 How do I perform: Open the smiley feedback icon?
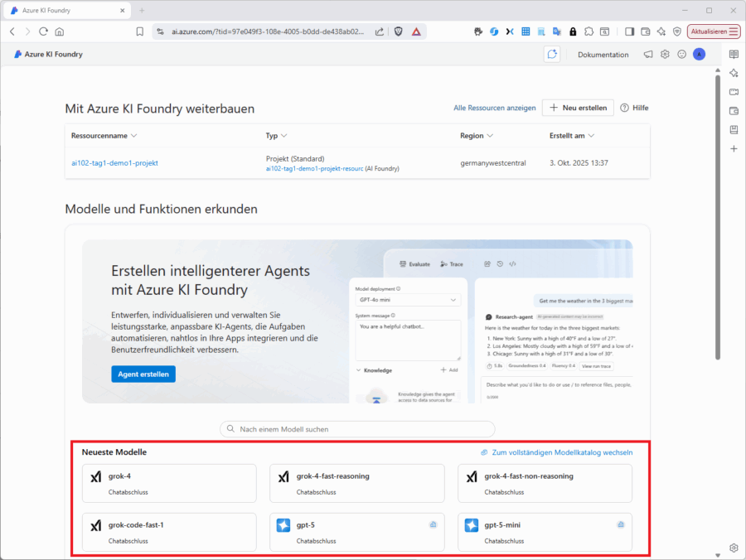pyautogui.click(x=681, y=55)
